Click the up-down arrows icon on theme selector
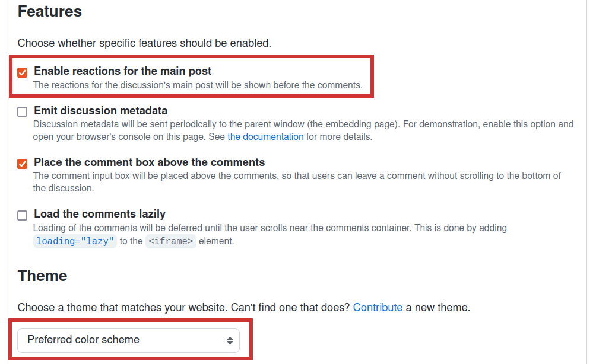Image resolution: width=596 pixels, height=364 pixels. [x=230, y=341]
